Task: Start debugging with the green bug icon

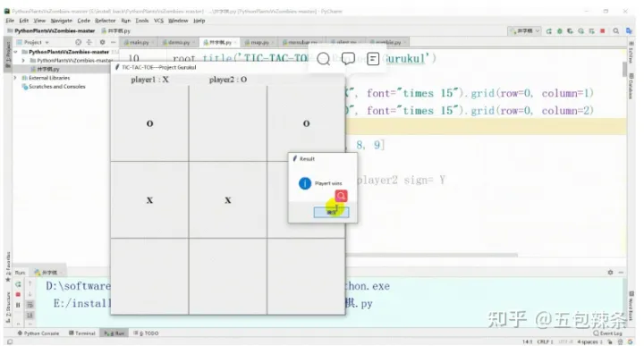Action: click(559, 30)
